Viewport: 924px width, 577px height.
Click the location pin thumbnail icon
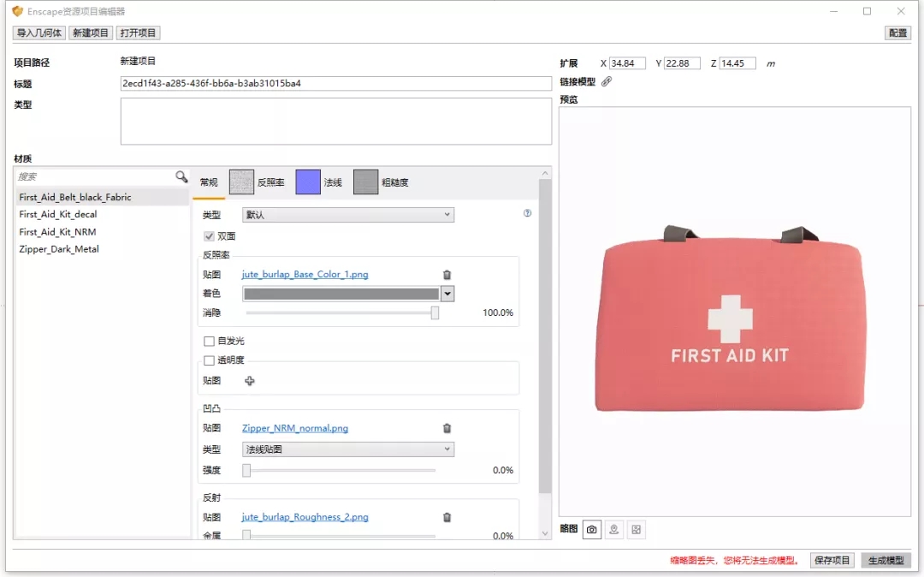coord(613,530)
